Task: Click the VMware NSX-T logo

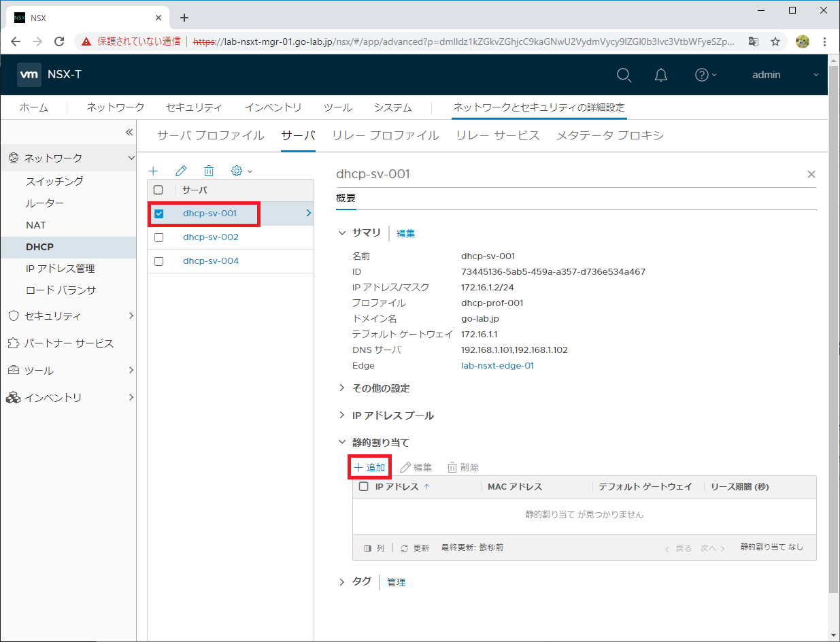Action: coord(49,75)
